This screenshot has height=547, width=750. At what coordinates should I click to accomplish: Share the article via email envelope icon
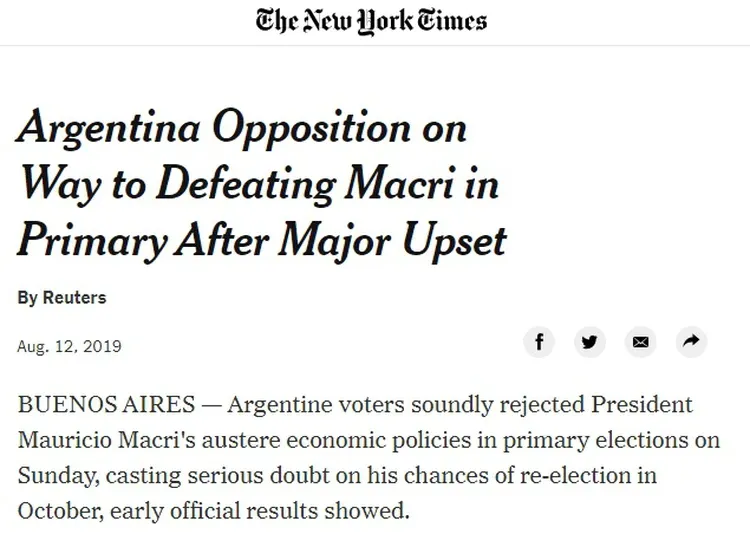coord(641,343)
